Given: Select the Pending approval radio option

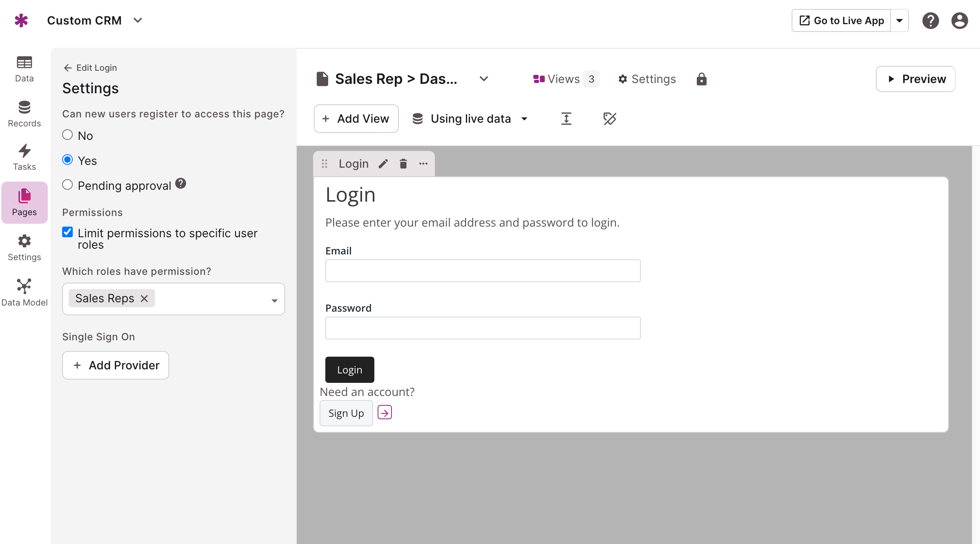Looking at the screenshot, I should point(67,185).
